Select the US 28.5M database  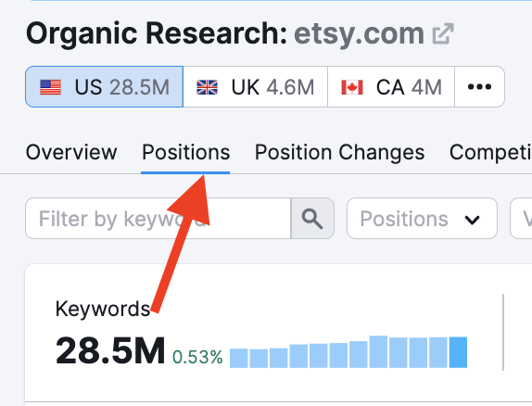coord(104,87)
